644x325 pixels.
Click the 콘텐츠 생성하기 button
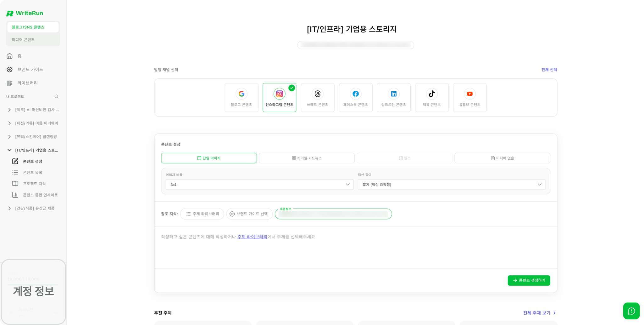(x=529, y=281)
